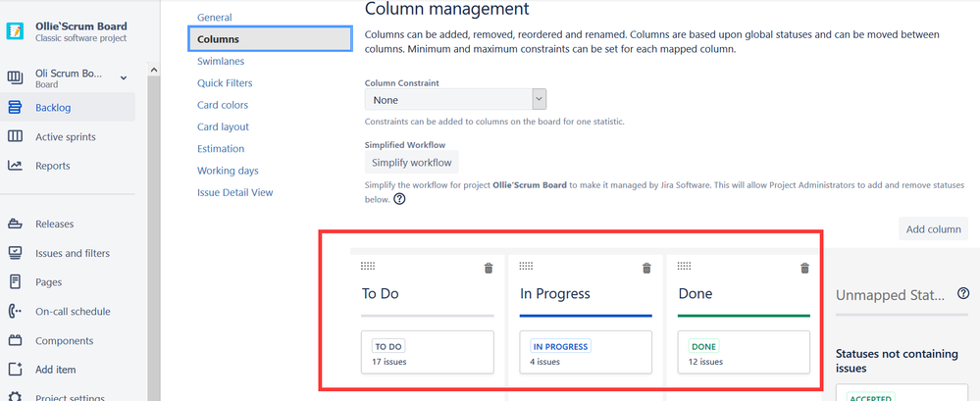Open the Column Constraint dropdown
The width and height of the screenshot is (980, 401).
(x=455, y=100)
